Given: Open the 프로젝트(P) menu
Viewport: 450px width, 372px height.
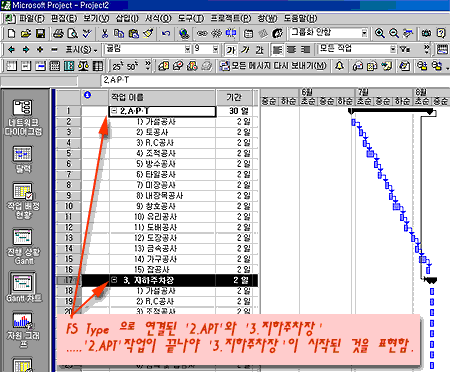Looking at the screenshot, I should tap(231, 18).
